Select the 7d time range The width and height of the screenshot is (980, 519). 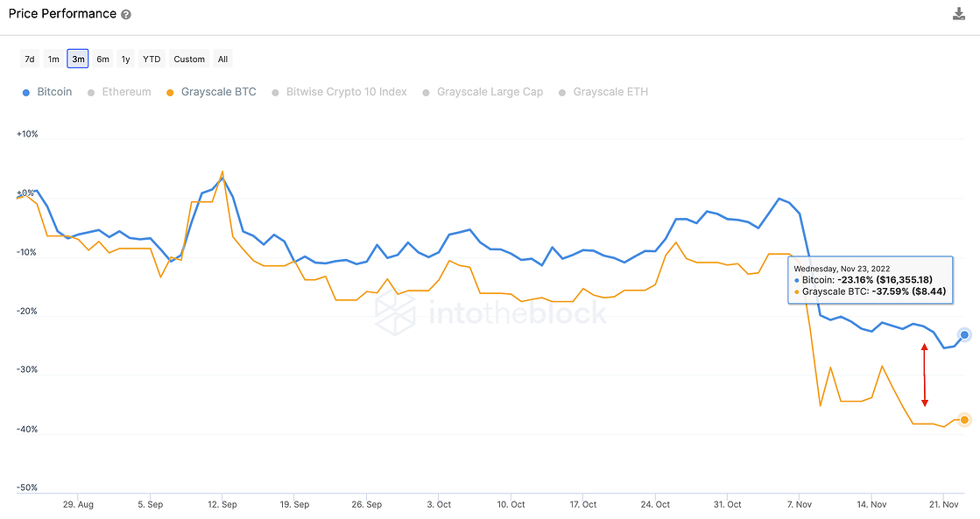pos(30,59)
